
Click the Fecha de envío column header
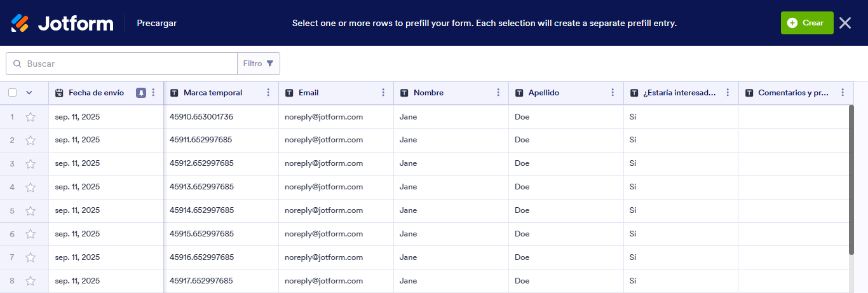[96, 93]
